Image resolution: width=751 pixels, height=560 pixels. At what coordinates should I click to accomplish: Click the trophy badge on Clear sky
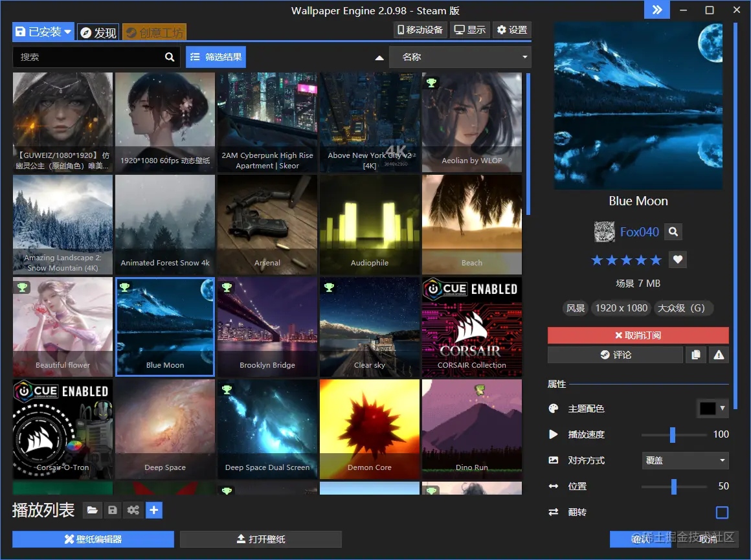[329, 287]
